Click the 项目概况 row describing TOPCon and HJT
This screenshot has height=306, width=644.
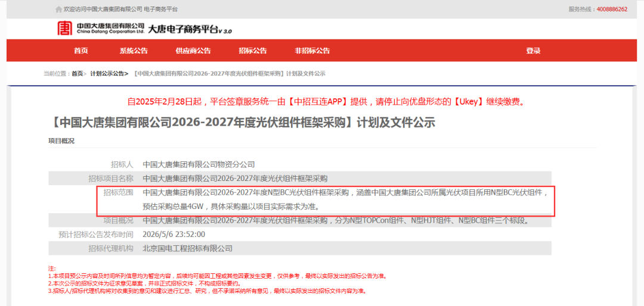300,221
